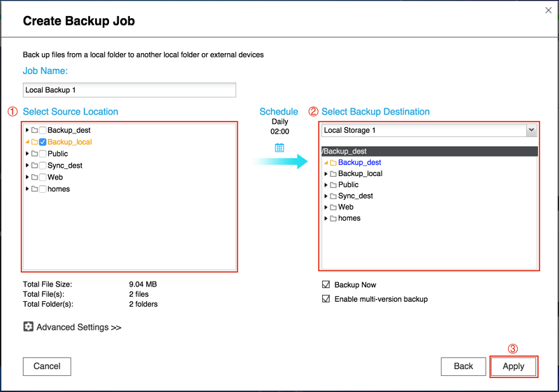
Task: Click the Web folder icon in destination tree
Action: point(333,207)
